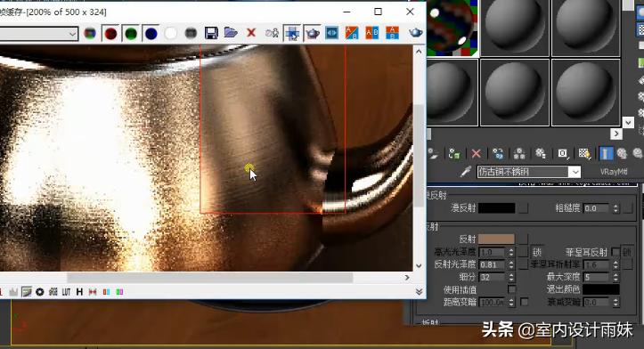The image size is (644, 349).
Task: Click the 锁 lock button for highlight glossiness
Action: (x=537, y=252)
